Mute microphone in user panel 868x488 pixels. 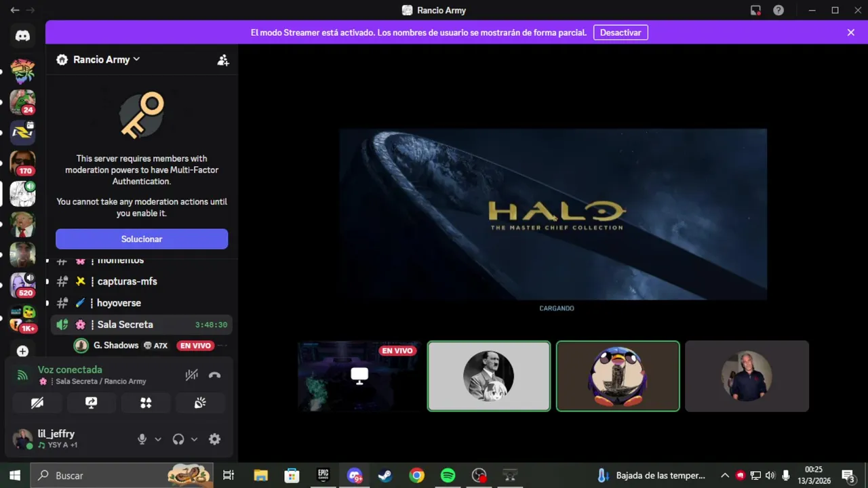[142, 439]
